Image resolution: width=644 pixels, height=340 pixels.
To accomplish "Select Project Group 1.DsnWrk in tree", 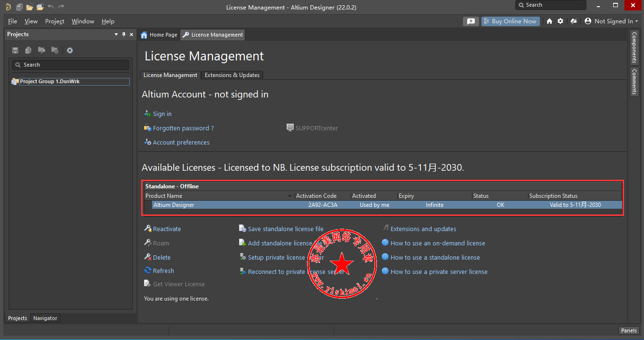I will click(70, 82).
